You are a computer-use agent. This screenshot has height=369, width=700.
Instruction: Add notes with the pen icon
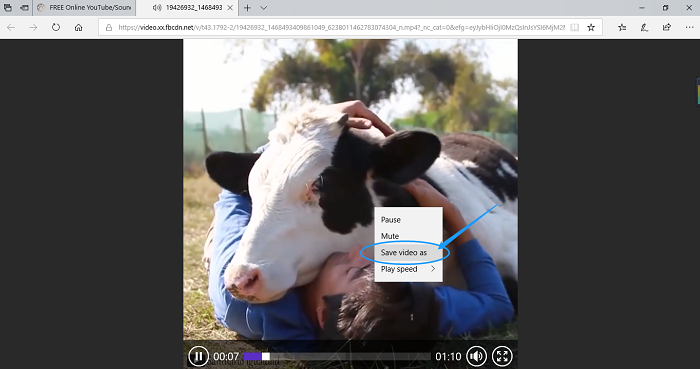click(644, 27)
